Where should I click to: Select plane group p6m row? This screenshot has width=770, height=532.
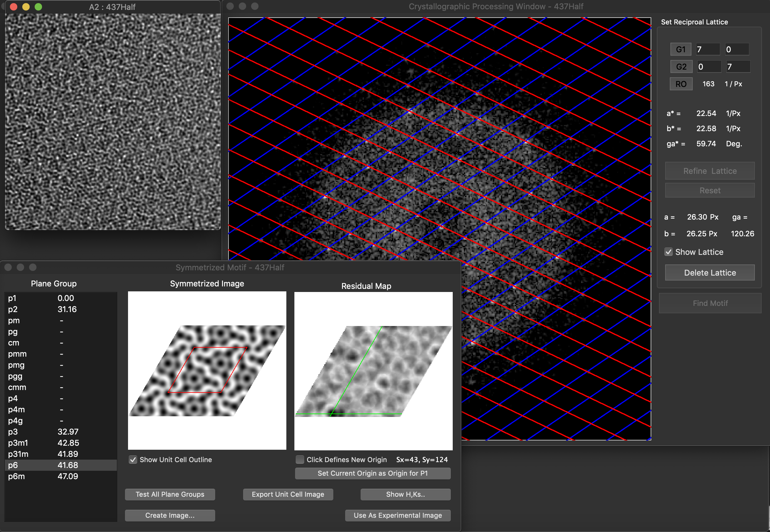pos(61,476)
